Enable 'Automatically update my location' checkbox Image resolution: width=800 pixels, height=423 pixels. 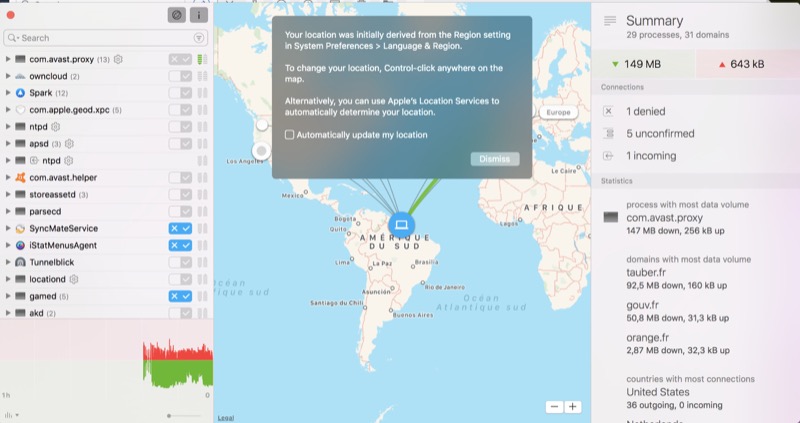[x=290, y=134]
